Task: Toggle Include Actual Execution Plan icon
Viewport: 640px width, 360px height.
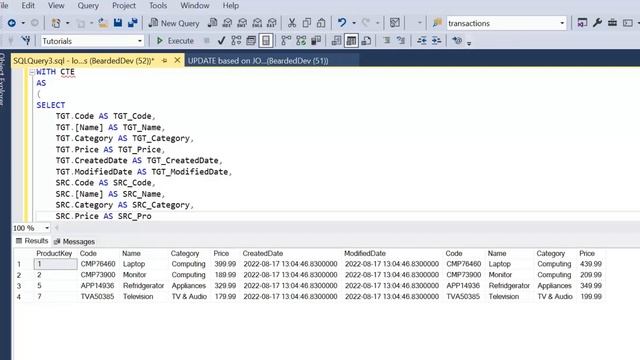Action: pyautogui.click(x=286, y=40)
